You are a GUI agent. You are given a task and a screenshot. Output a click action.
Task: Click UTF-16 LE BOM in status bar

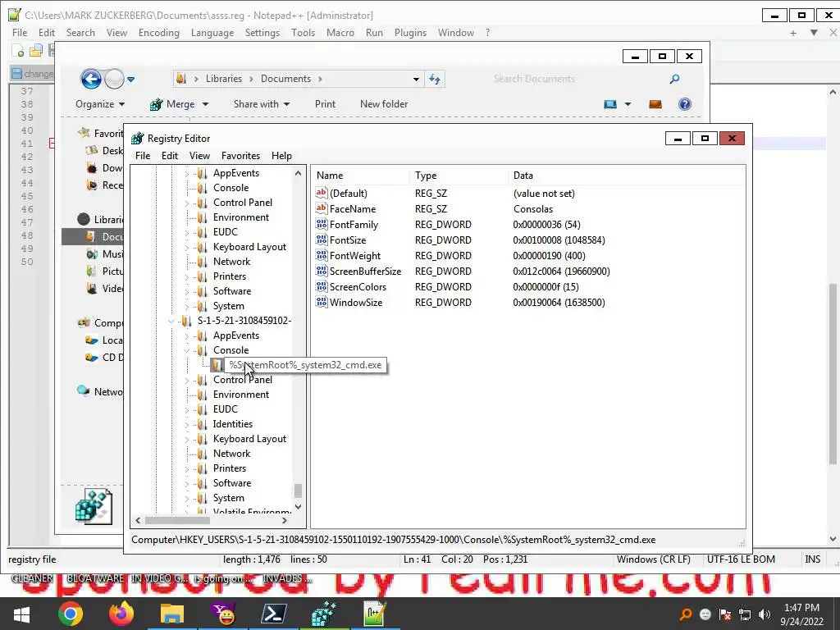pyautogui.click(x=741, y=559)
